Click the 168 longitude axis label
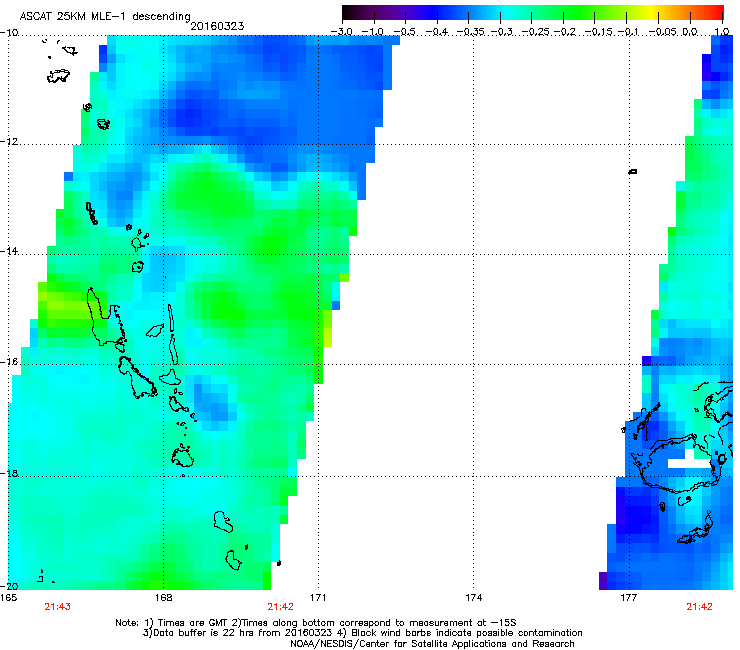740x650 pixels. click(x=163, y=598)
